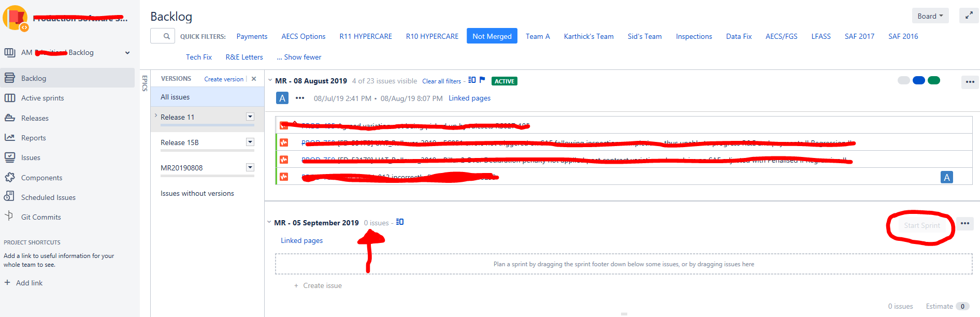This screenshot has height=317, width=980.
Task: Click the blue assignee avatar A under August sprint
Action: [282, 98]
